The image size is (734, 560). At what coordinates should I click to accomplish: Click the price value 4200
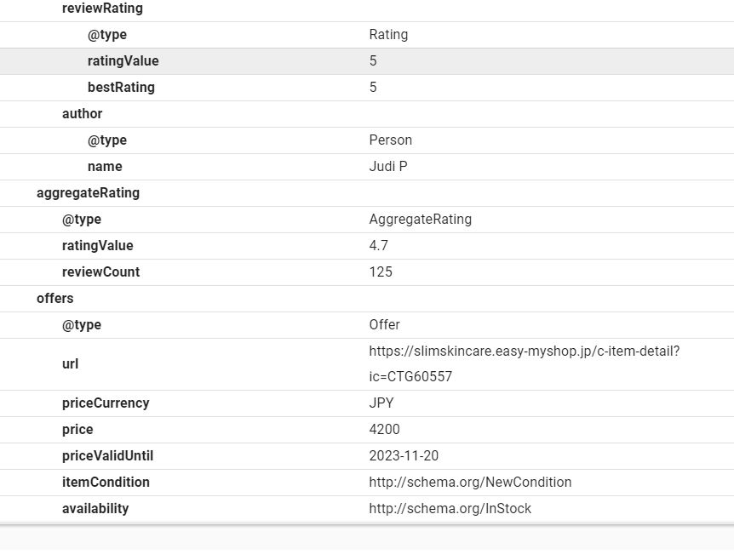coord(384,430)
